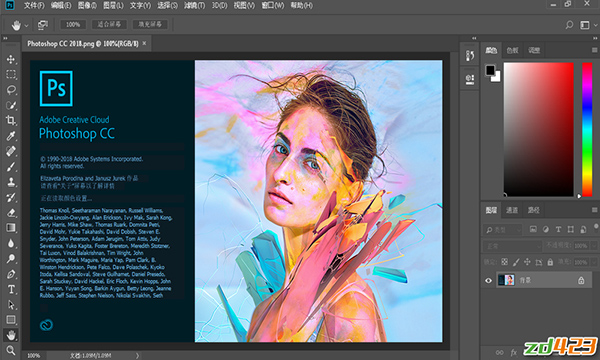Click the link layers icon
The image size is (600, 360).
[499, 352]
